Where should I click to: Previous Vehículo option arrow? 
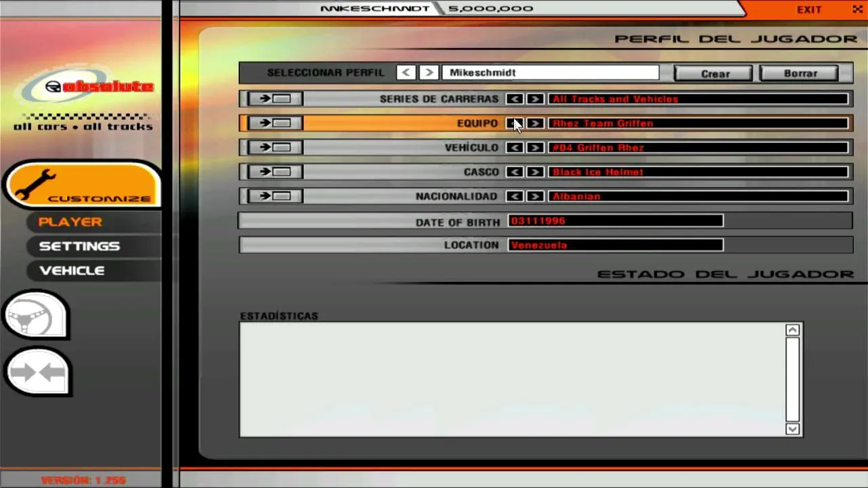click(515, 148)
